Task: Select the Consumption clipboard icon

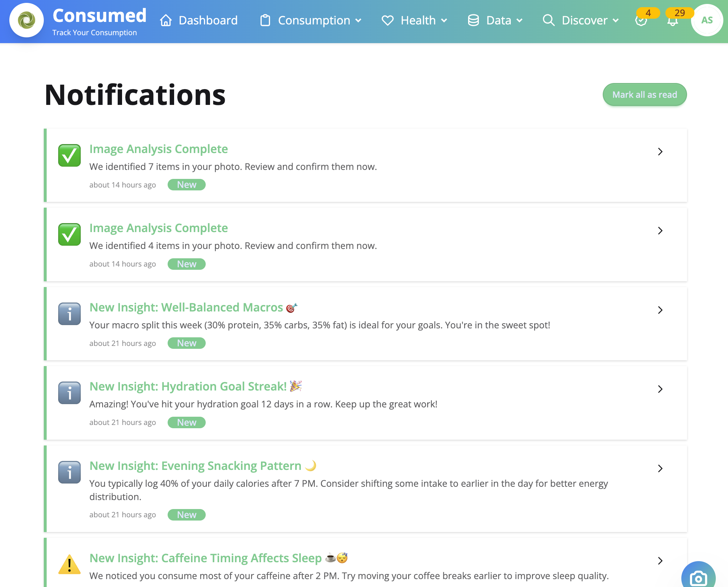Action: click(266, 21)
